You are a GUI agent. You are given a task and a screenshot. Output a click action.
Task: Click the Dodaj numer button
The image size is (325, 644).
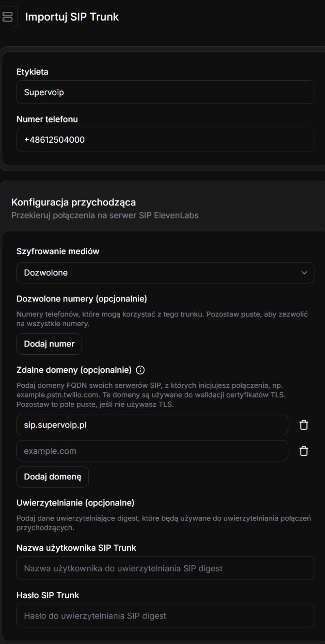(x=49, y=344)
